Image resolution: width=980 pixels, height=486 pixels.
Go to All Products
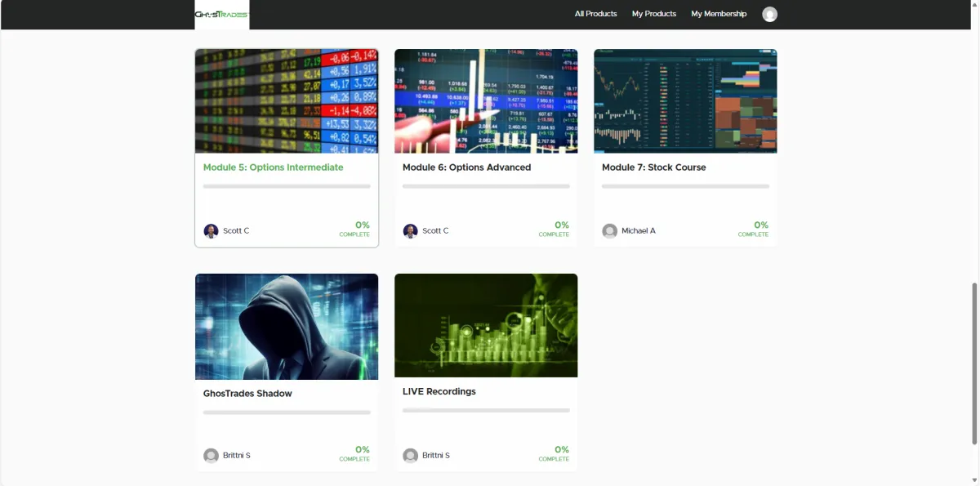[596, 14]
